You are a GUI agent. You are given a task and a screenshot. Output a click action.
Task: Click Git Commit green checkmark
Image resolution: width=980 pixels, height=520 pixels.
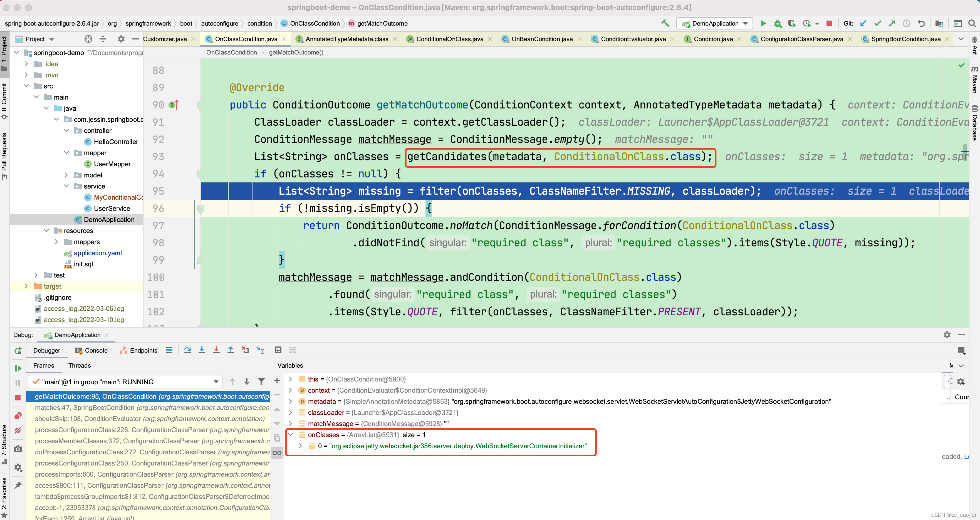click(x=878, y=23)
